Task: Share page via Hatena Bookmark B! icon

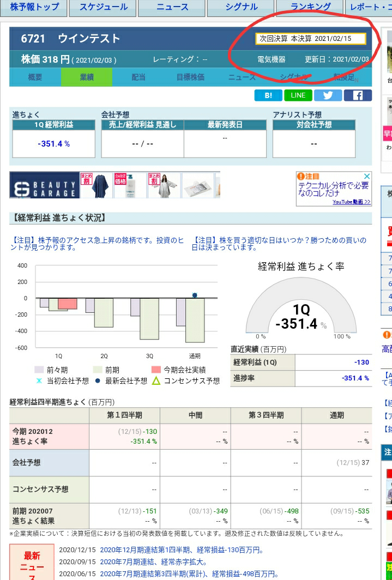Action: [x=268, y=95]
